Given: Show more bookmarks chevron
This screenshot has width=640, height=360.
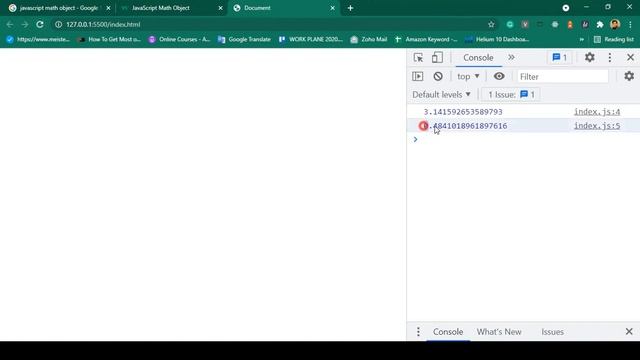Looking at the screenshot, I should pos(582,40).
